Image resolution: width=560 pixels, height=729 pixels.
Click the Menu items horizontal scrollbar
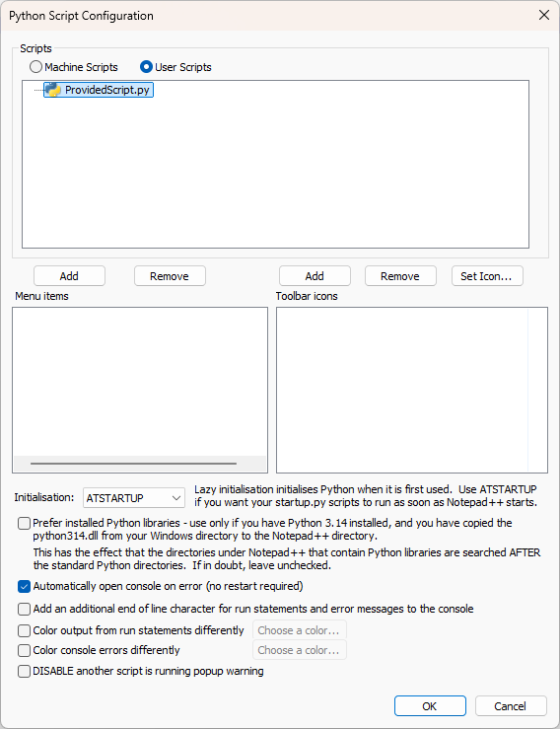pos(133,464)
